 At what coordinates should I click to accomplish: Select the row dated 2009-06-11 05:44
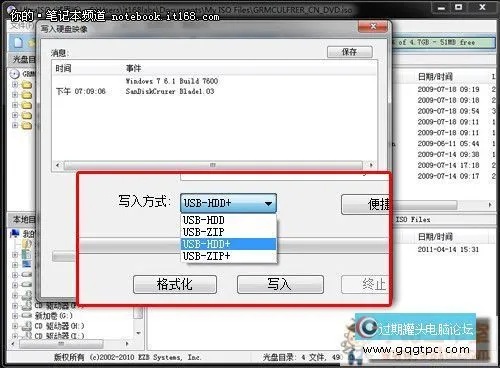click(x=448, y=144)
